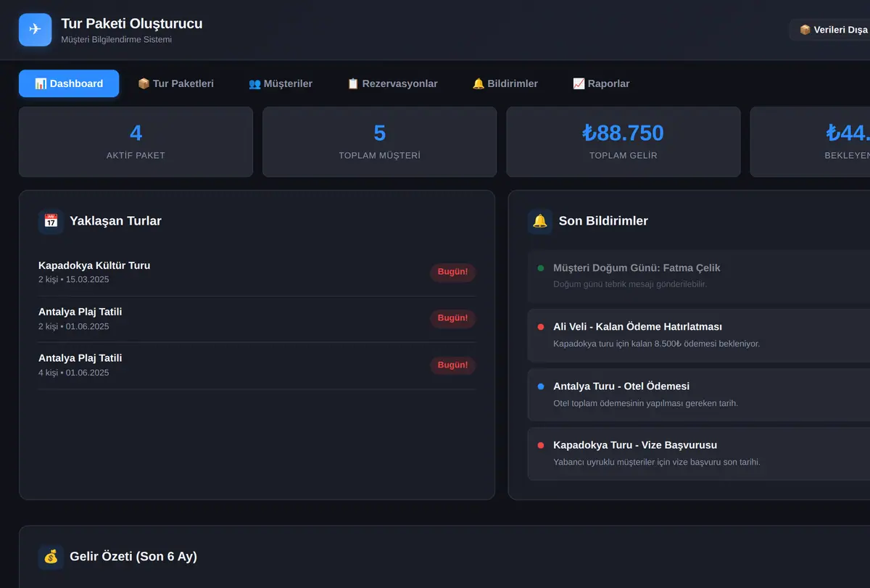Click the Müşteri Bilgilendirme Sistemi subtitle
Image resolution: width=870 pixels, height=588 pixels.
[117, 40]
